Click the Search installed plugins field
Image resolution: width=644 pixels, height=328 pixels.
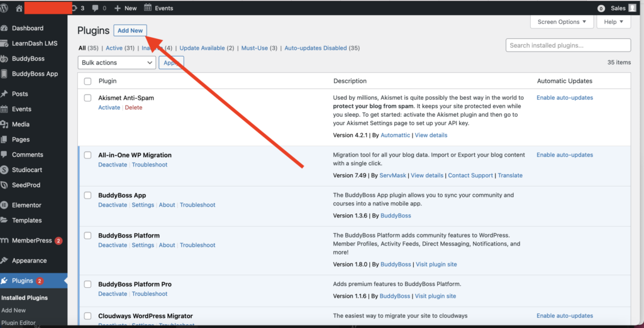[568, 45]
